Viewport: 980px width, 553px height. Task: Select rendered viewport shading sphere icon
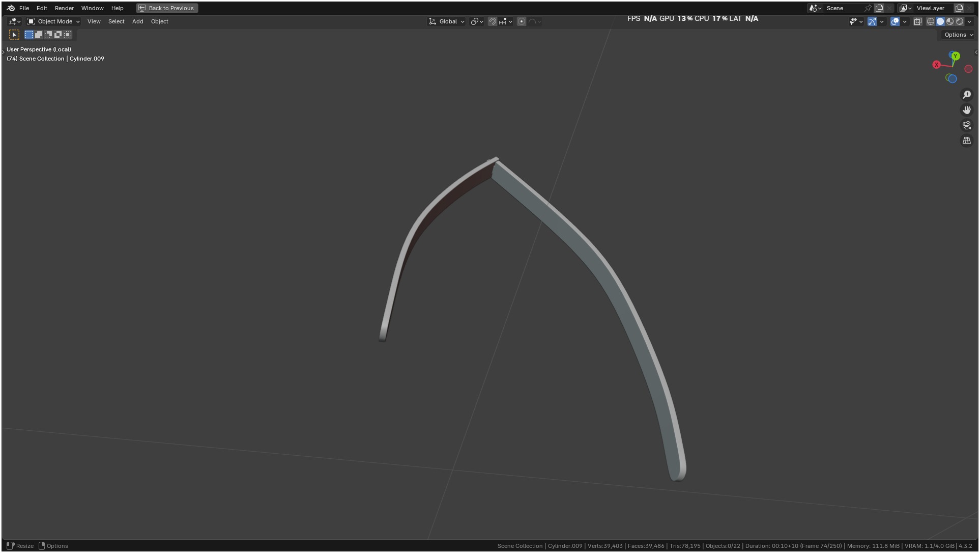pos(960,21)
